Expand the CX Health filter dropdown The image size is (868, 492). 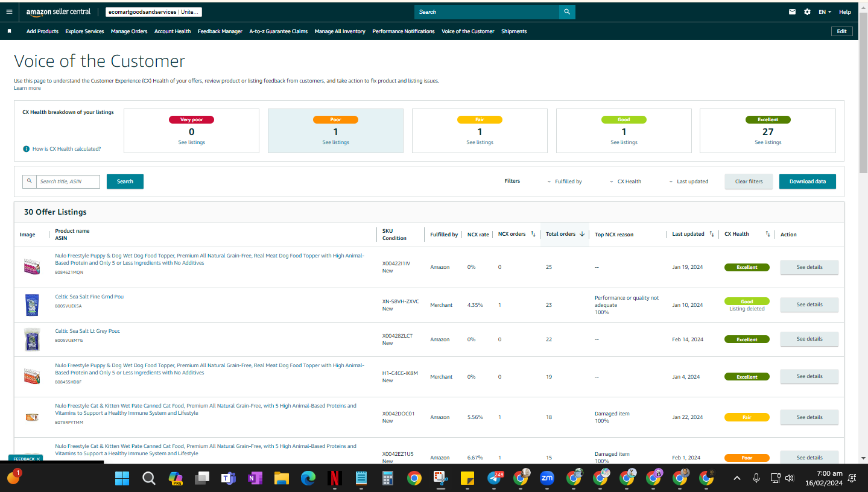[625, 181]
